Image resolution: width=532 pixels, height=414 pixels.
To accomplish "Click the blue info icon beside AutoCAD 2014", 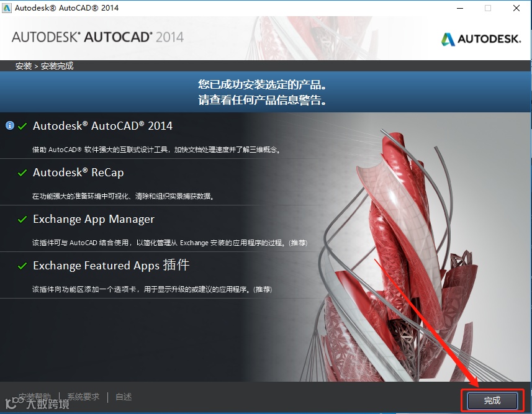I will (10, 125).
